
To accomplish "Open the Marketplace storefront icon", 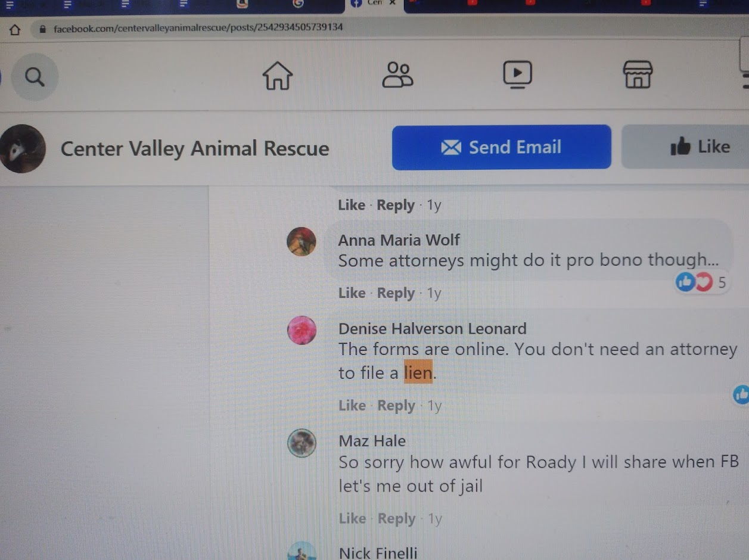I will 638,75.
